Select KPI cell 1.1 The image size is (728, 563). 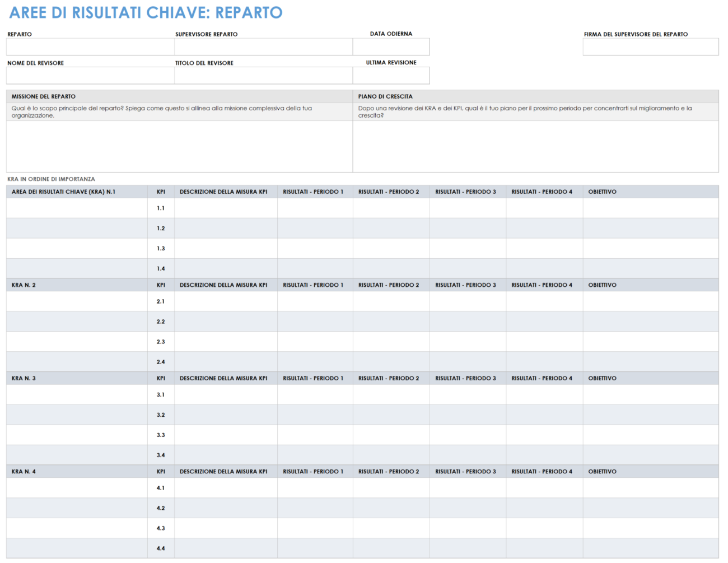[161, 208]
